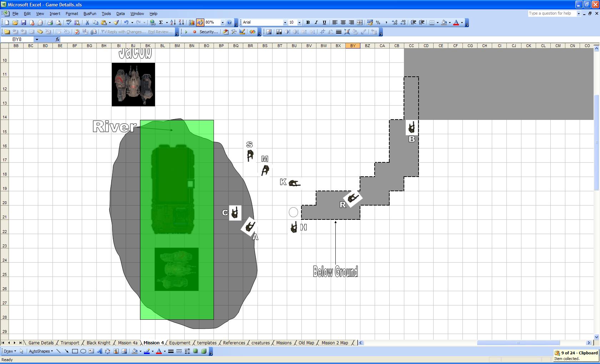Open the BusFun menu
Image resolution: width=600 pixels, height=364 pixels.
pos(90,14)
